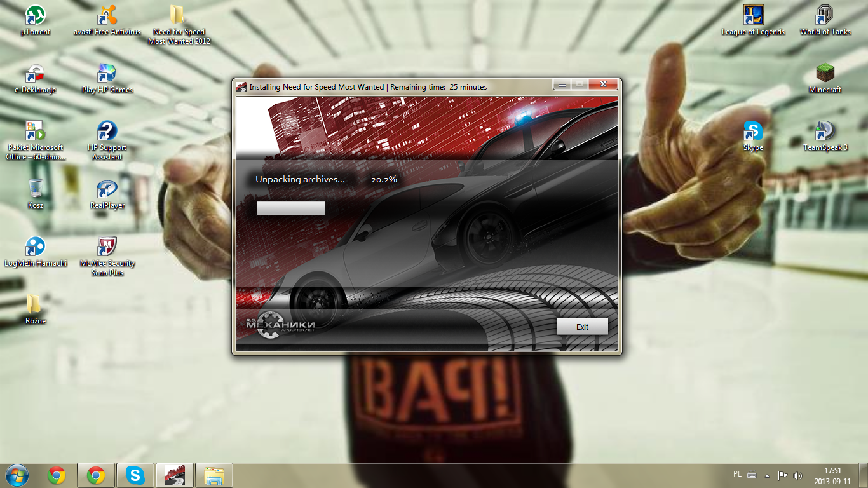Launch League of Legends desktop shortcut
The image size is (868, 488).
pyautogui.click(x=753, y=20)
